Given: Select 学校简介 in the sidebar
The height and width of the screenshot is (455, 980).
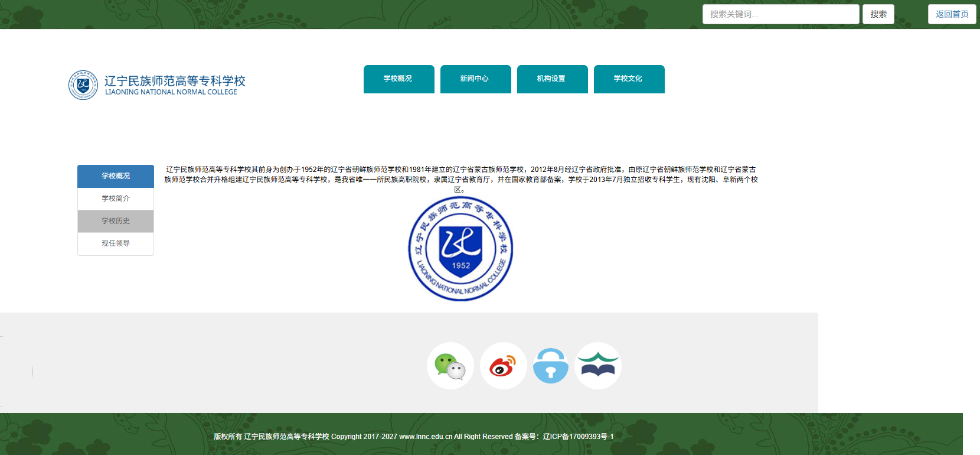Looking at the screenshot, I should [116, 199].
